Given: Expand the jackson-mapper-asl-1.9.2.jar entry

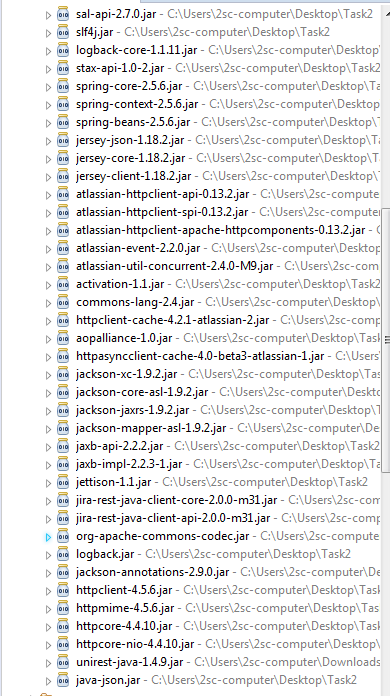Looking at the screenshot, I should (48, 429).
